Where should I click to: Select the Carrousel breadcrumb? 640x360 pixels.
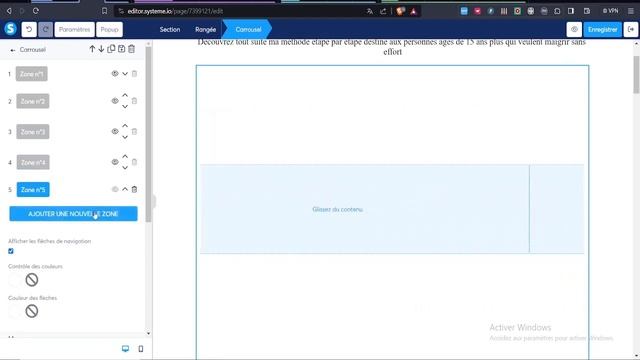pos(248,29)
